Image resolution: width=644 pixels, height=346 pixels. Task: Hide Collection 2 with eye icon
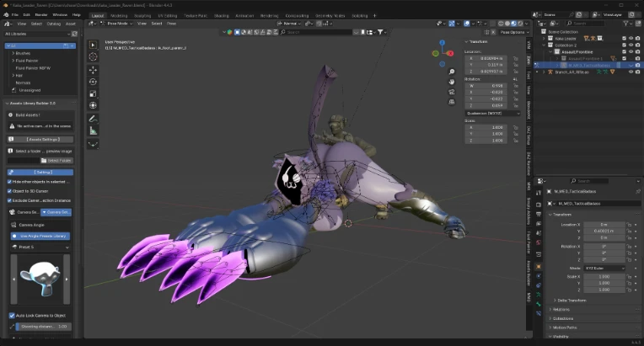[631, 45]
